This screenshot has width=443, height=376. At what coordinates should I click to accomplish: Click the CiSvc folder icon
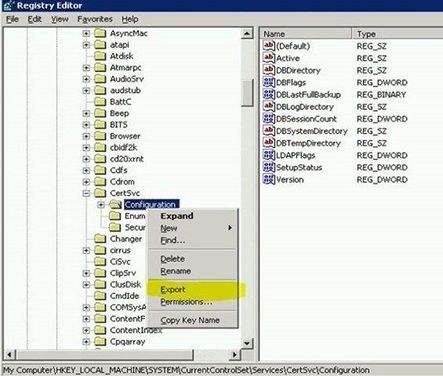point(100,261)
